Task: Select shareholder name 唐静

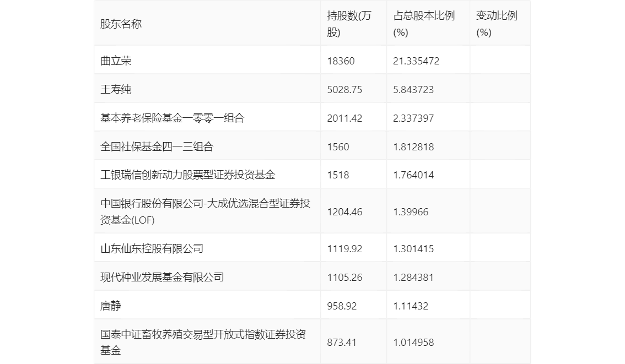Action: coord(110,306)
